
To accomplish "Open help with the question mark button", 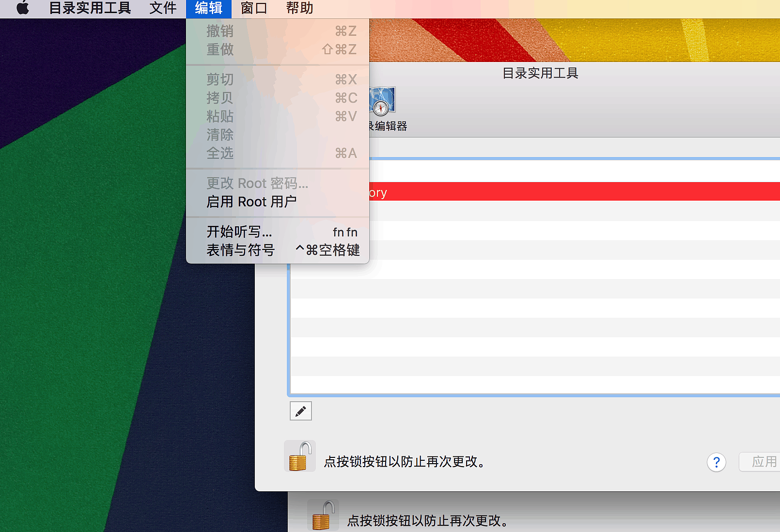I will tap(716, 462).
